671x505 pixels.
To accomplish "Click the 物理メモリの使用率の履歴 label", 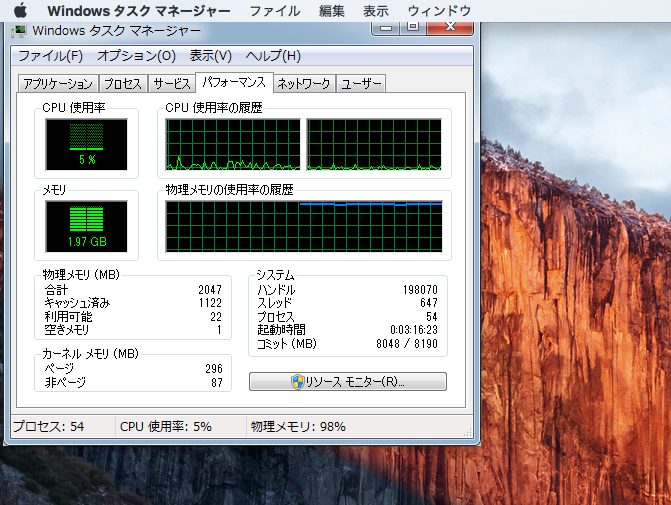I will pyautogui.click(x=229, y=190).
